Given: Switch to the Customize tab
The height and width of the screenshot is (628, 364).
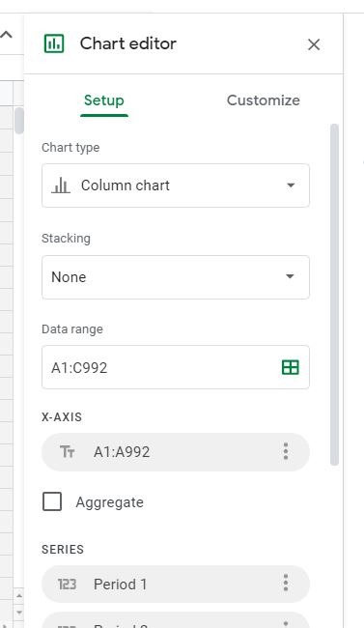Looking at the screenshot, I should coord(263,100).
